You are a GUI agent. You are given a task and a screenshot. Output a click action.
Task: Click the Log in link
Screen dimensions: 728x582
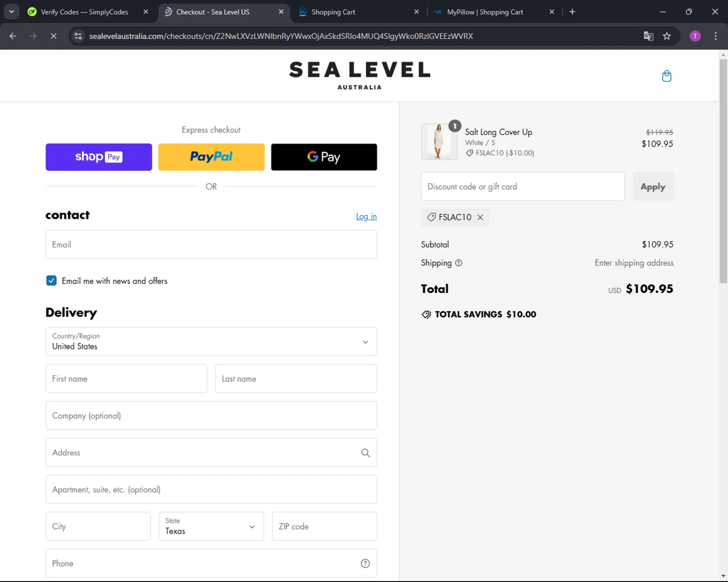click(366, 216)
